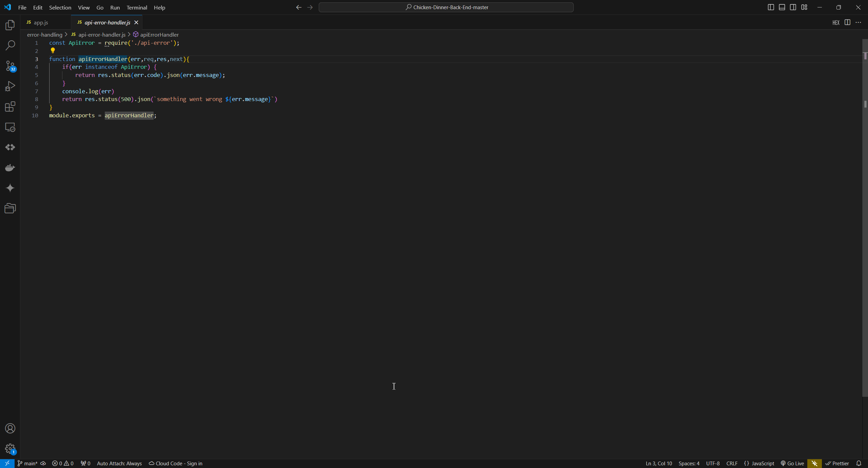
Task: Open the Terminal menu
Action: [x=137, y=7]
